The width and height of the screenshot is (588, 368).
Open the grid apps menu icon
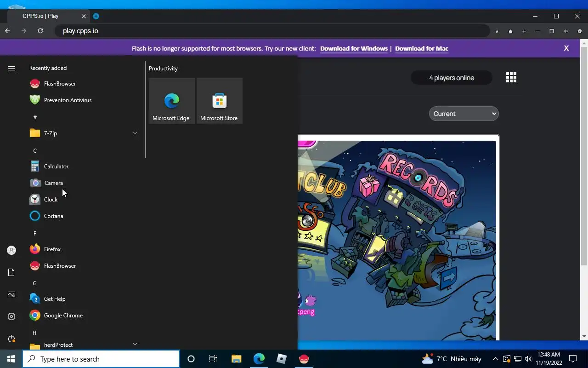(x=511, y=77)
